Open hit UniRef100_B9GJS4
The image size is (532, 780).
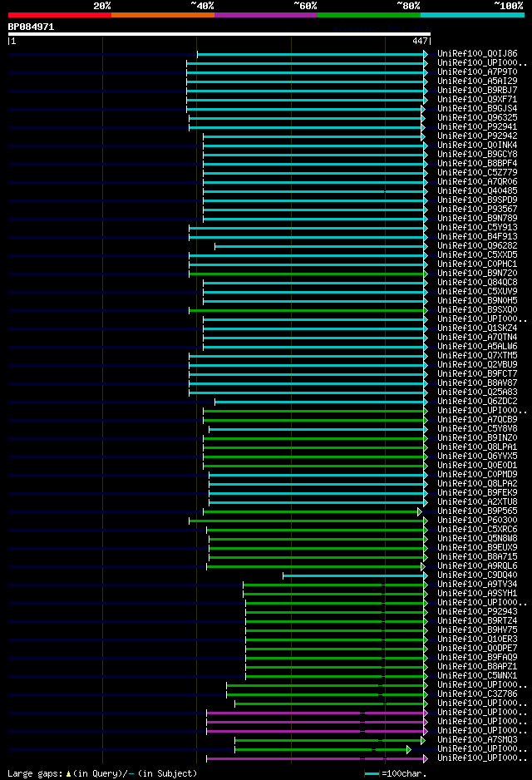point(477,108)
